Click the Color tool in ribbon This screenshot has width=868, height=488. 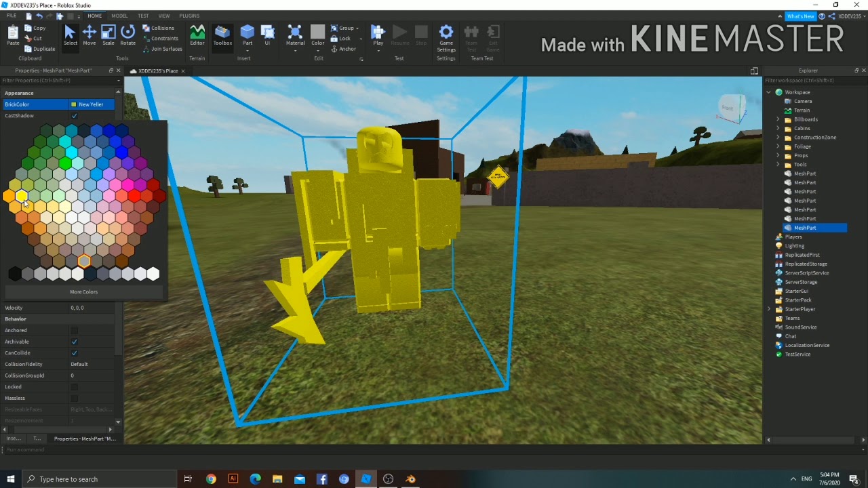tap(318, 37)
